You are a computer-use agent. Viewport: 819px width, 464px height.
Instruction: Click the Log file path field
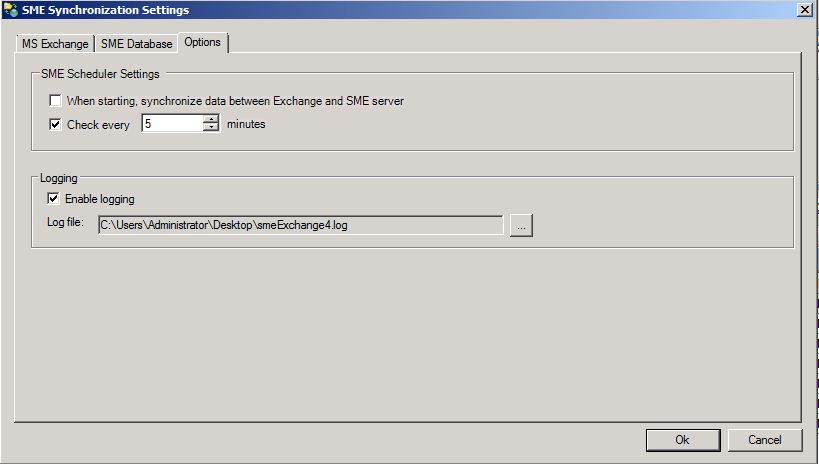(x=300, y=225)
